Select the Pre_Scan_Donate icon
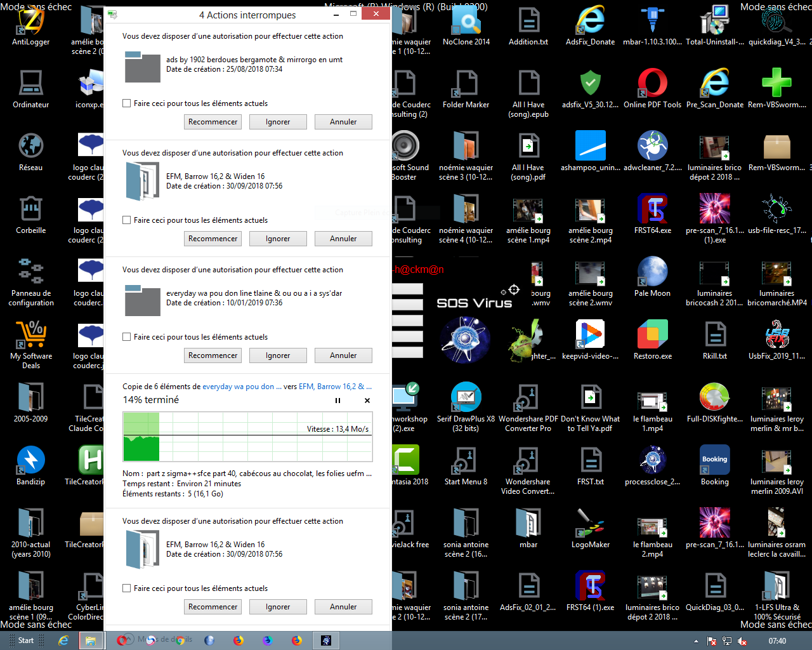812x650 pixels. [x=714, y=90]
